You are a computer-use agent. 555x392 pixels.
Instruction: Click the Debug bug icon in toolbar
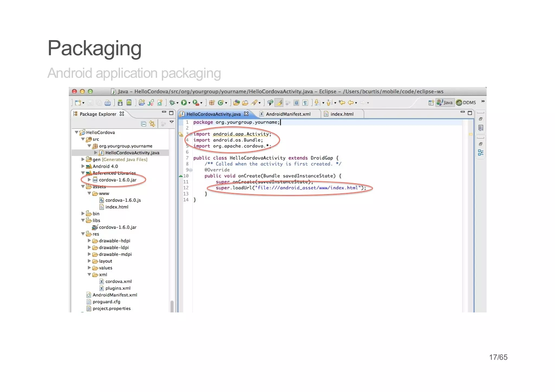pyautogui.click(x=172, y=103)
